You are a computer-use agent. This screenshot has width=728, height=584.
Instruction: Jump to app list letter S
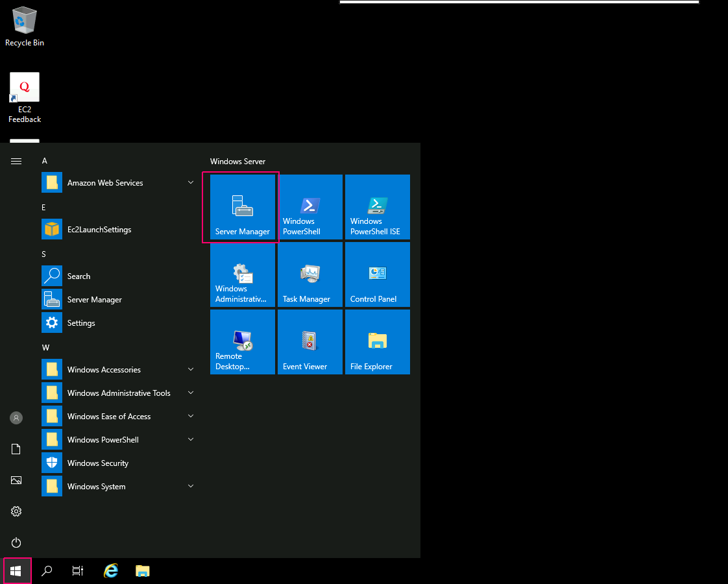(x=43, y=254)
